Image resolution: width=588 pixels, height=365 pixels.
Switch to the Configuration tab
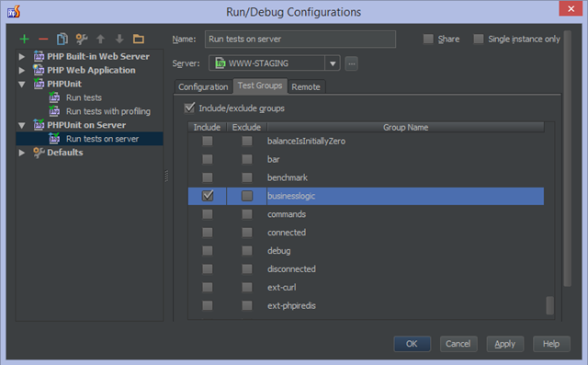pos(203,86)
